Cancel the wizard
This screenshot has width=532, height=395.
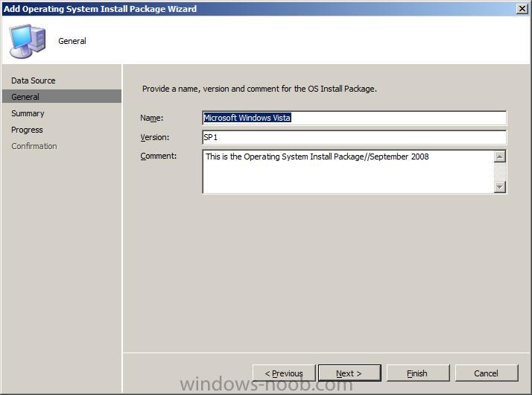[487, 373]
